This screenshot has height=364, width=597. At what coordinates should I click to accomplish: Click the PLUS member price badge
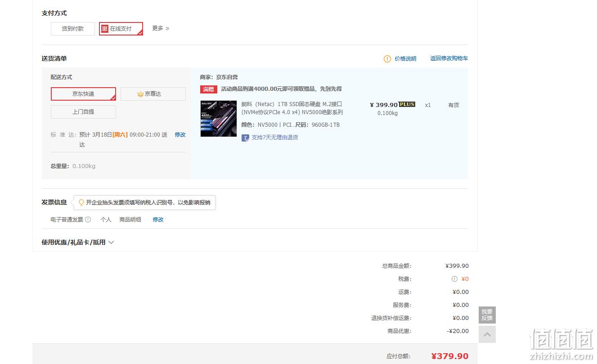click(407, 104)
